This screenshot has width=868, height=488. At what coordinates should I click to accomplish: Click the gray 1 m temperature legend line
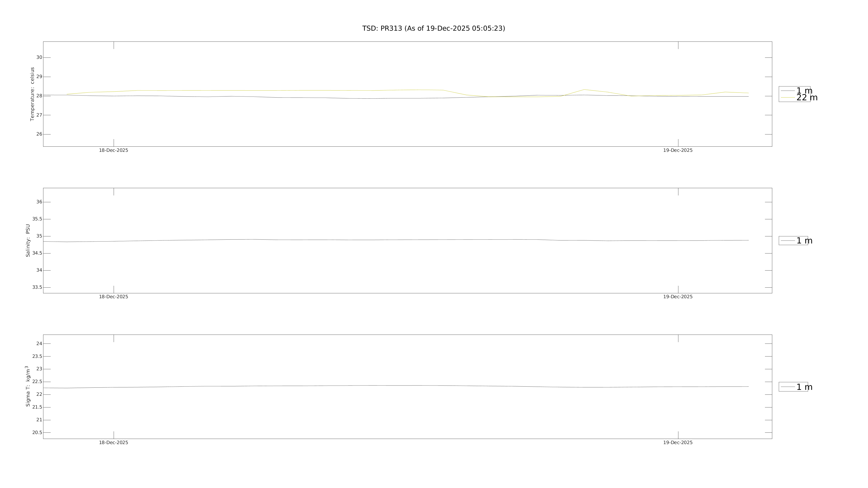787,91
